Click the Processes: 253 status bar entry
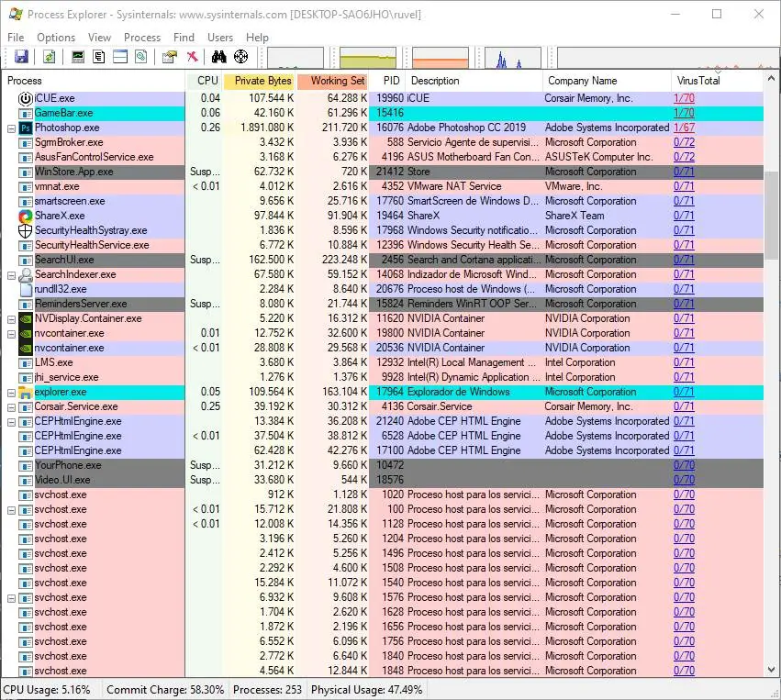This screenshot has width=781, height=700. (x=267, y=690)
